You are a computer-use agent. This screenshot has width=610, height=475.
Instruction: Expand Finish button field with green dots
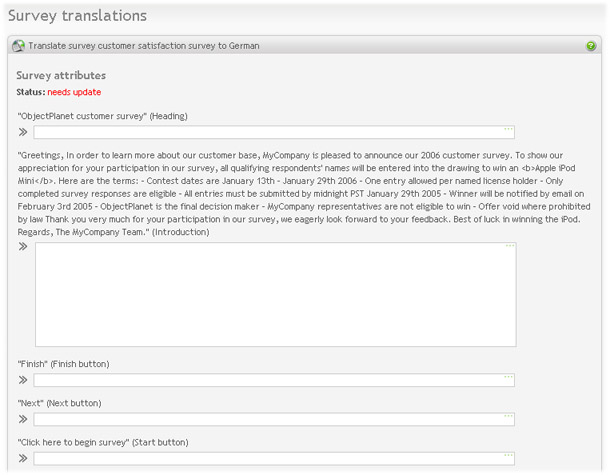click(x=508, y=377)
